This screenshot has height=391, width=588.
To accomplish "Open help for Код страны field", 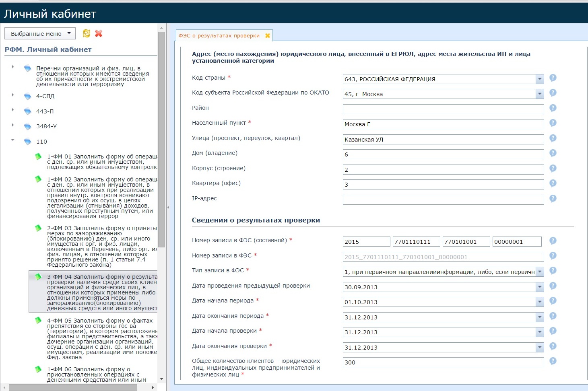I will pos(553,78).
